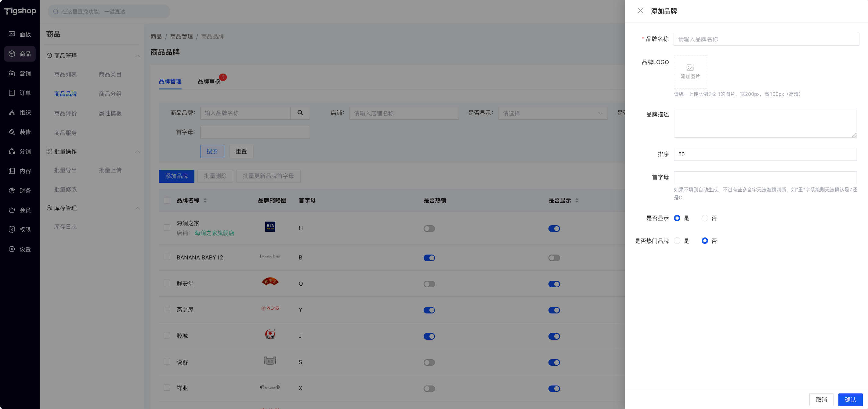Open the 财务 finance sidebar item

point(20,190)
